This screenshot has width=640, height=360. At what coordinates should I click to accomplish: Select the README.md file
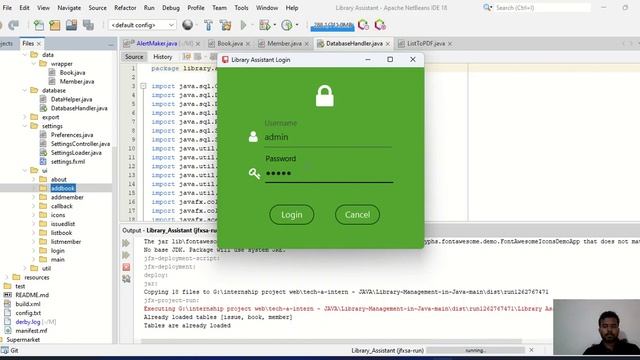tap(32, 295)
